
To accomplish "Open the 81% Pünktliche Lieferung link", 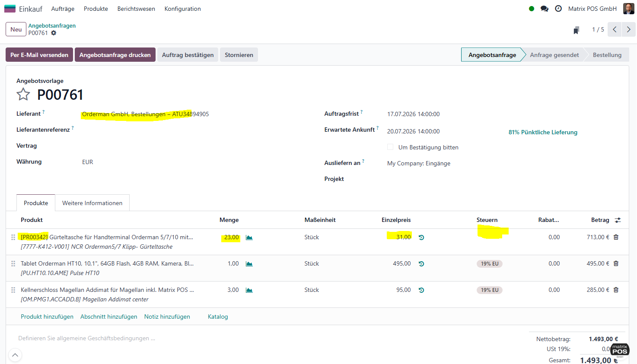I will click(543, 132).
